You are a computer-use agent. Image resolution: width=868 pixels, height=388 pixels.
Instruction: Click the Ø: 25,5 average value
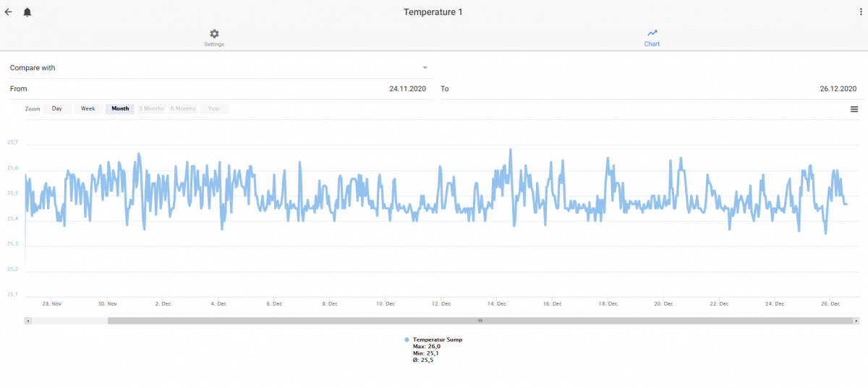click(423, 360)
